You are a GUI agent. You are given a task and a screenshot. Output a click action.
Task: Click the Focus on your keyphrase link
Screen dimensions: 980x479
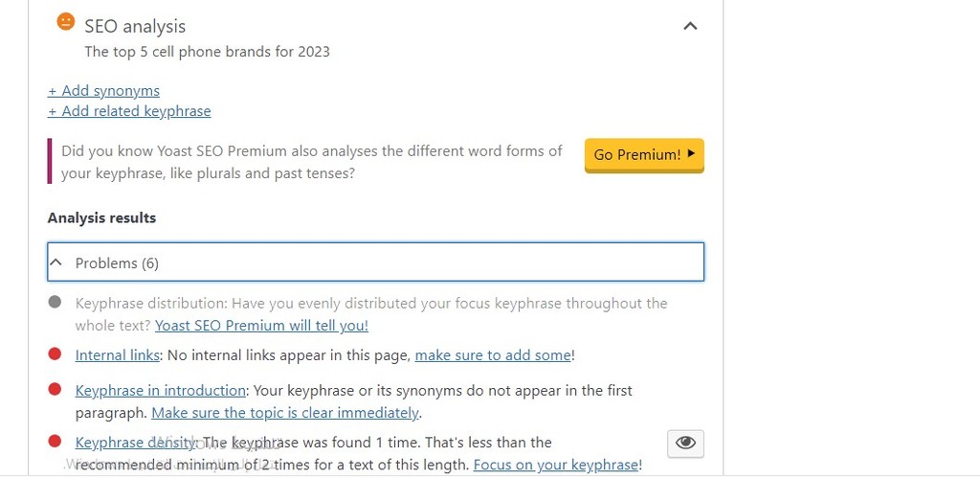(556, 465)
